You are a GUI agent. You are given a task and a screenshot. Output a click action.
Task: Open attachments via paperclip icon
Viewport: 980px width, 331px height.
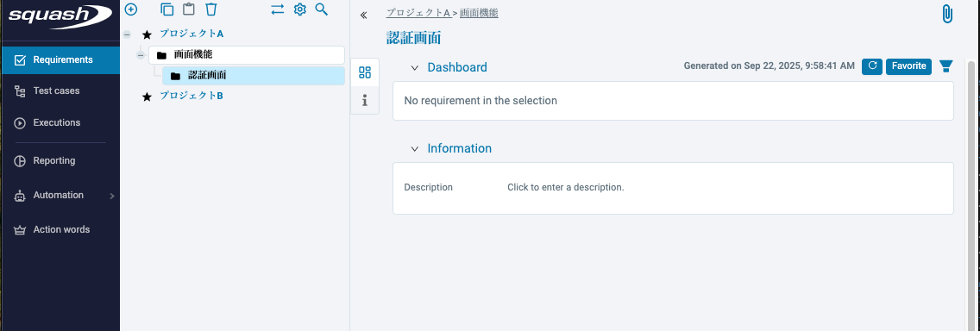point(947,14)
